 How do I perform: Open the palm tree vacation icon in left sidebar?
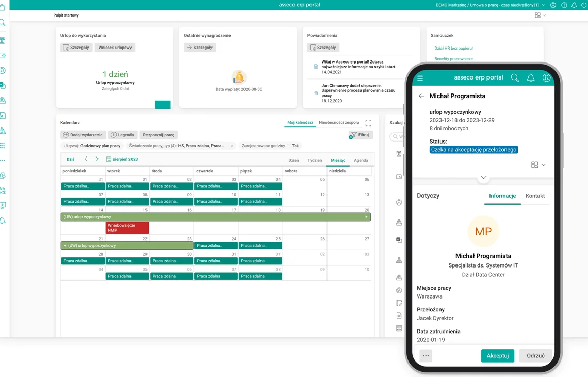pos(2,40)
